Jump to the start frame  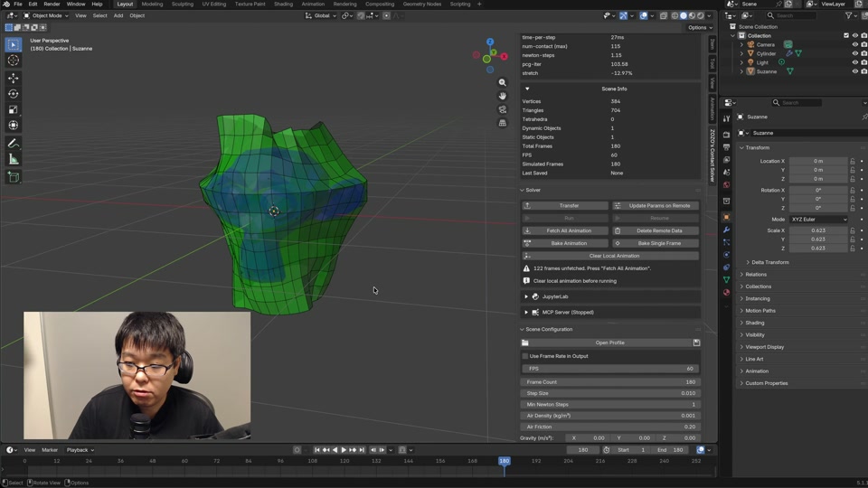point(317,450)
